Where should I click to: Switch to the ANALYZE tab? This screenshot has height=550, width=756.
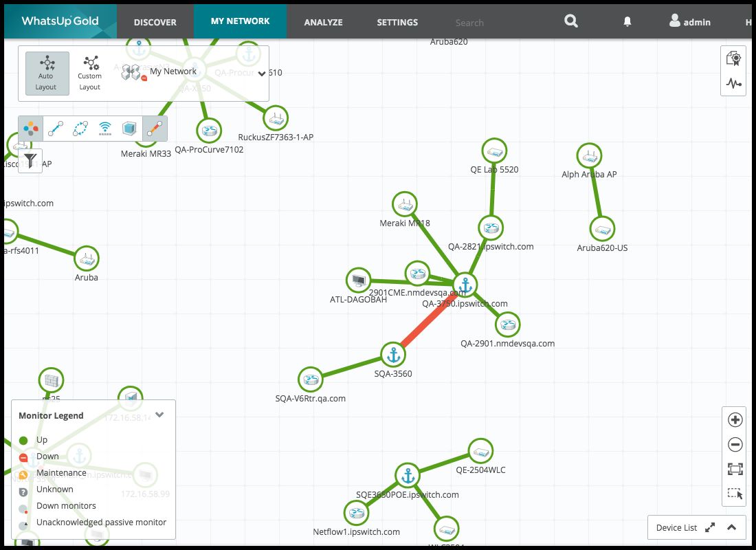323,21
